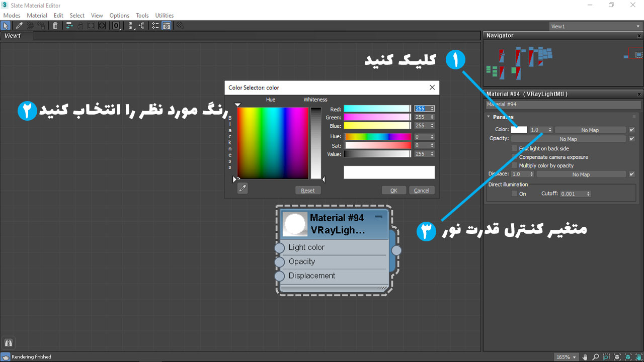Click the Delete Selected trash icon
644x362 pixels.
pyautogui.click(x=55, y=26)
